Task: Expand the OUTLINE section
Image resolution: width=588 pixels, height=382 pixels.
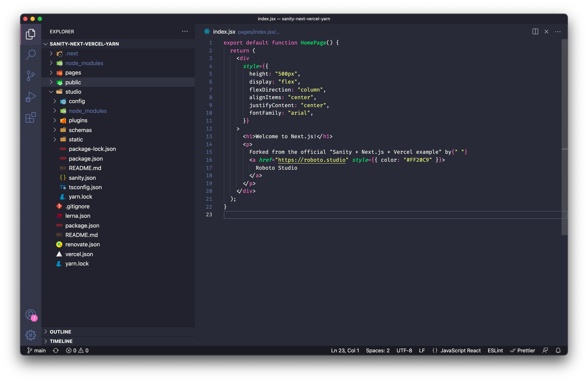Action: [60, 332]
